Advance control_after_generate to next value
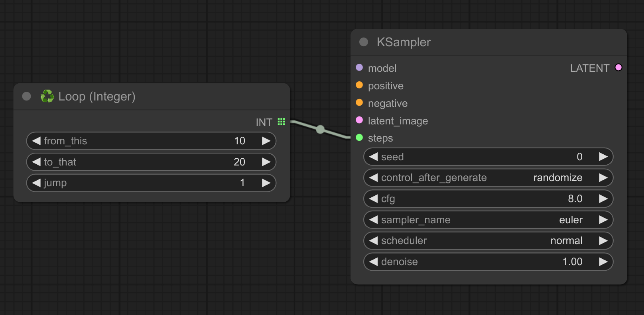 [603, 177]
